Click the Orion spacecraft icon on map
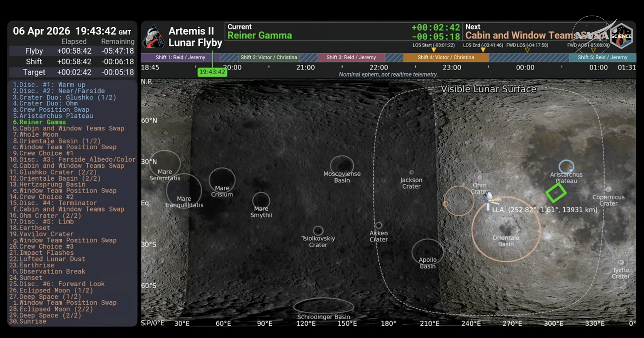The height and width of the screenshot is (338, 644). coord(489,198)
